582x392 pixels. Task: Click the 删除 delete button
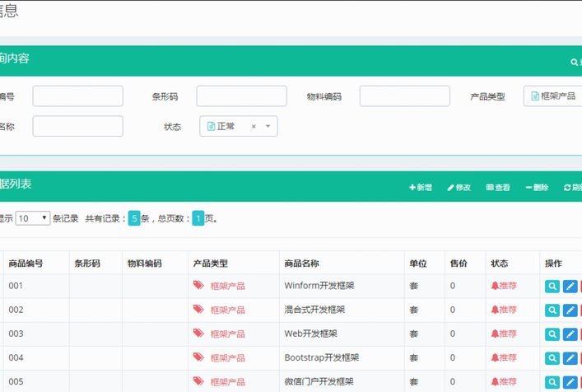(x=537, y=188)
